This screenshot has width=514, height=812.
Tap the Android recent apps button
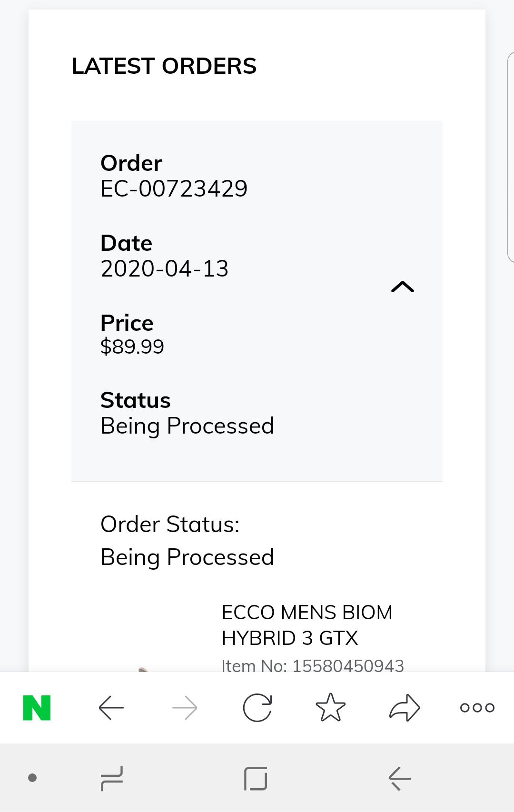coord(112,779)
